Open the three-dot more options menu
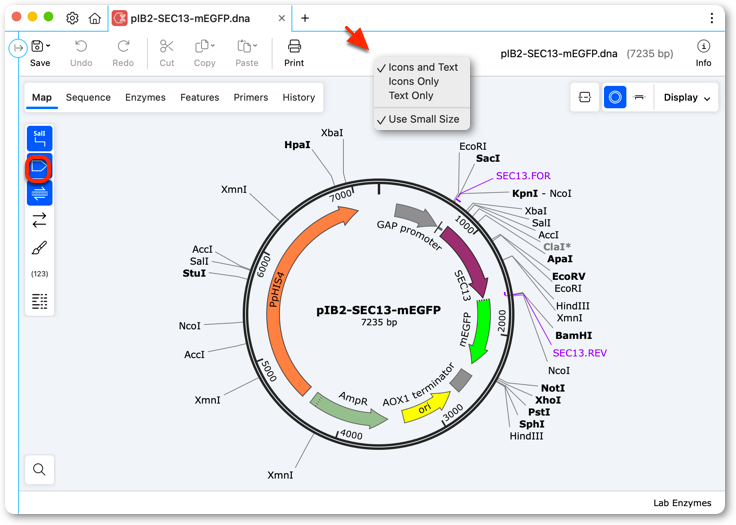736x525 pixels. (712, 18)
